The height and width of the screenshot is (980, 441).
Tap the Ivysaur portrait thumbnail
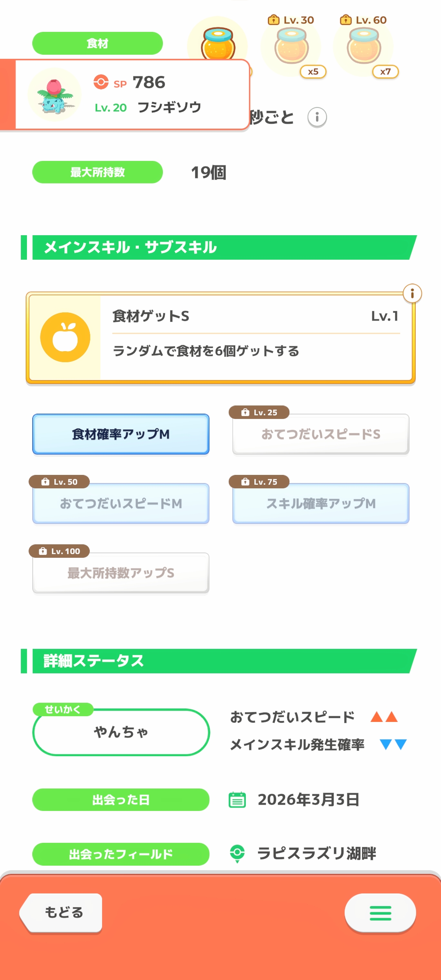pyautogui.click(x=54, y=95)
